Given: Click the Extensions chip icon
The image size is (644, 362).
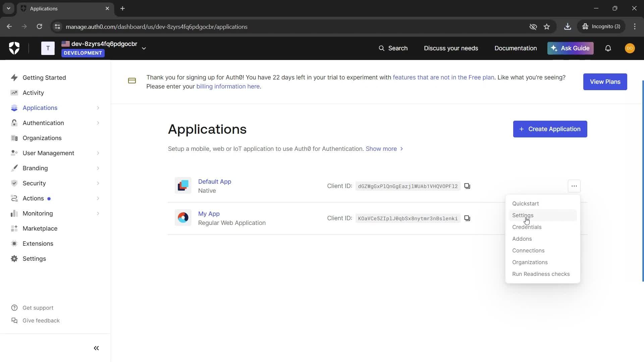Looking at the screenshot, I should tap(14, 244).
